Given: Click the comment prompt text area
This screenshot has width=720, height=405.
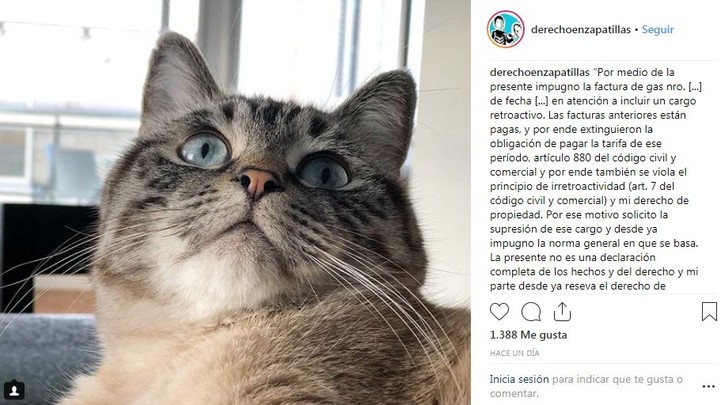Looking at the screenshot, I should pos(586,386).
